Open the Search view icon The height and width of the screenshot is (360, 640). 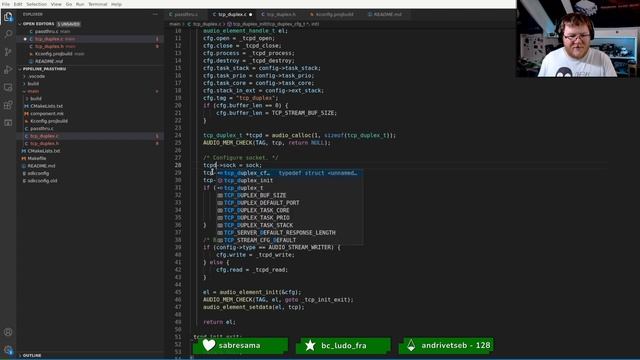[x=8, y=34]
